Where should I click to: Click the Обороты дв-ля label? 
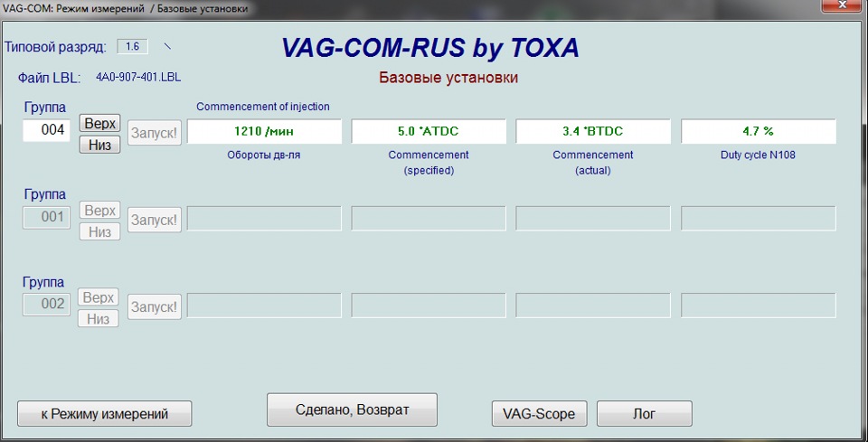pos(264,155)
